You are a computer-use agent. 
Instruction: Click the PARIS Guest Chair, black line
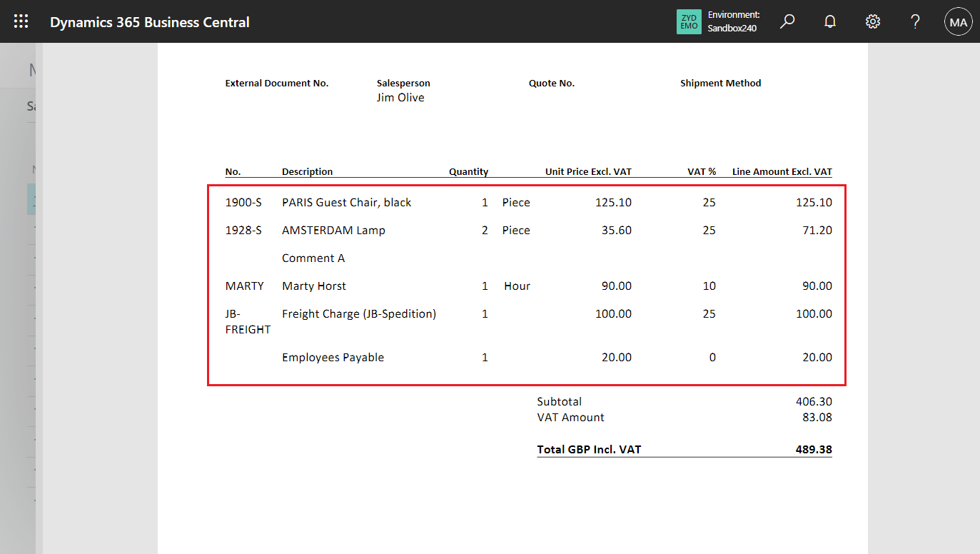click(346, 202)
